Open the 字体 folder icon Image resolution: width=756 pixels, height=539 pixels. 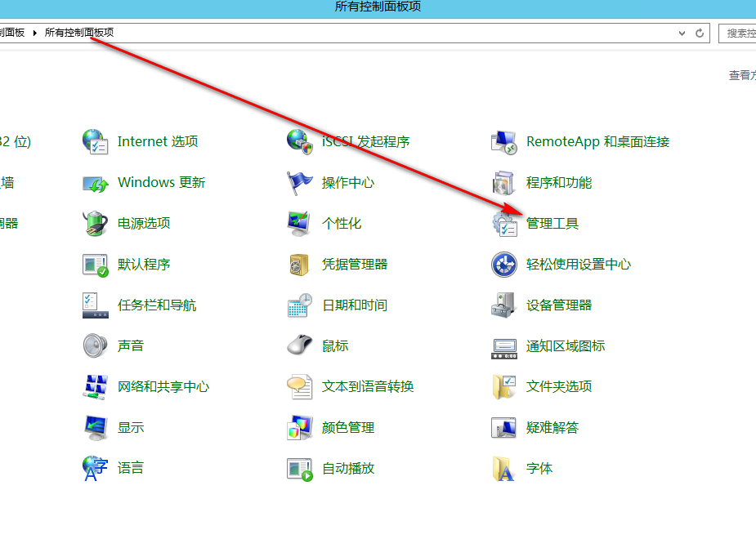[504, 469]
